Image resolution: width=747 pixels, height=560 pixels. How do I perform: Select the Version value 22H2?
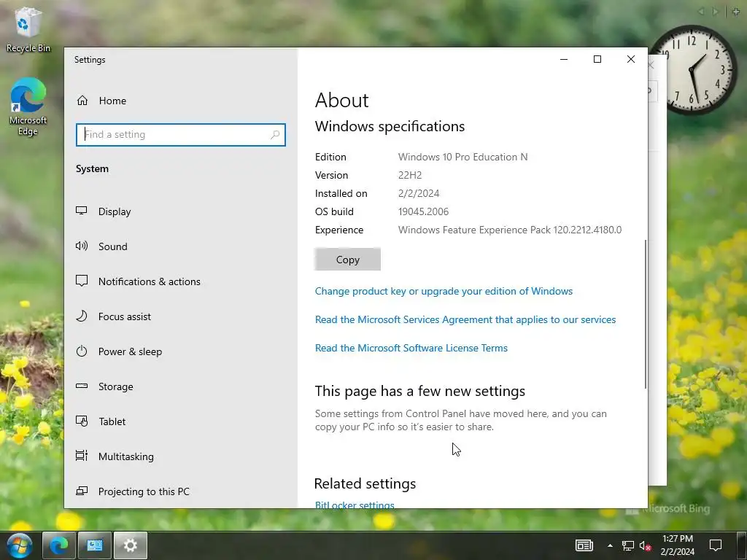click(410, 175)
